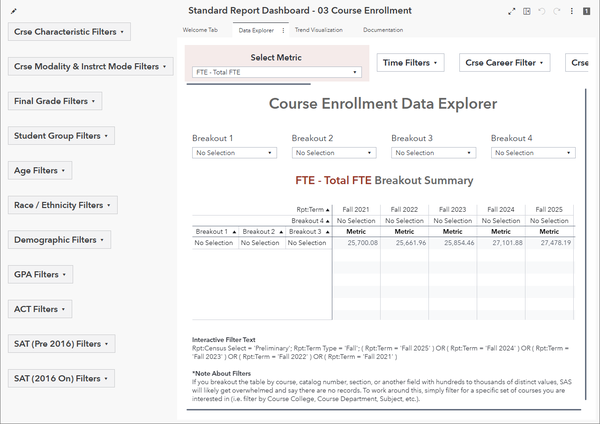The image size is (600, 424).
Task: Open the Trend Visualization tab
Action: coord(319,30)
